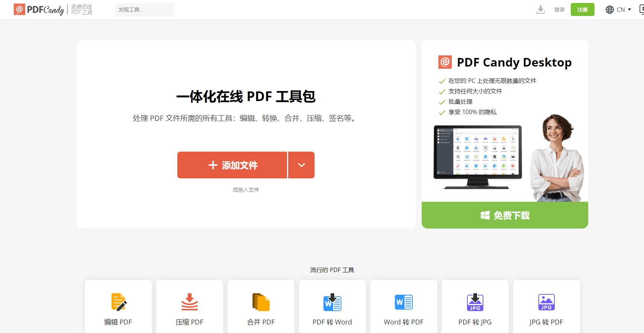Open the 合并 PDF tool icon
Screen dimensions: 644x333
coord(261,302)
